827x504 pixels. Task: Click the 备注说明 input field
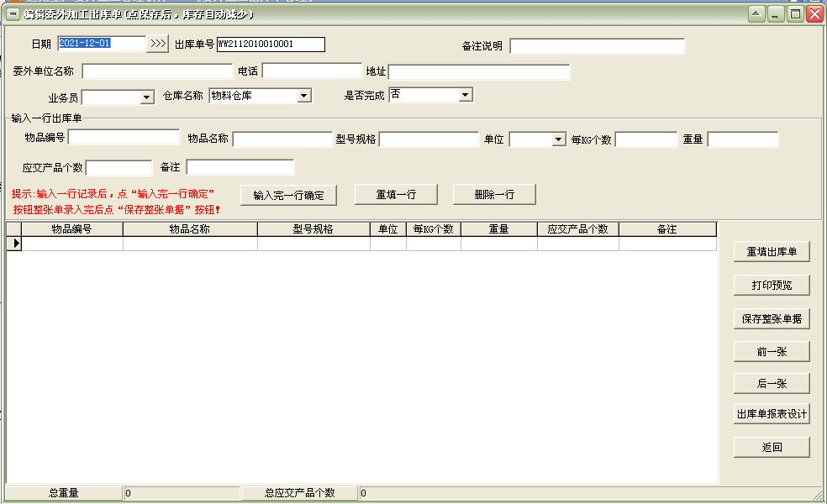point(597,46)
